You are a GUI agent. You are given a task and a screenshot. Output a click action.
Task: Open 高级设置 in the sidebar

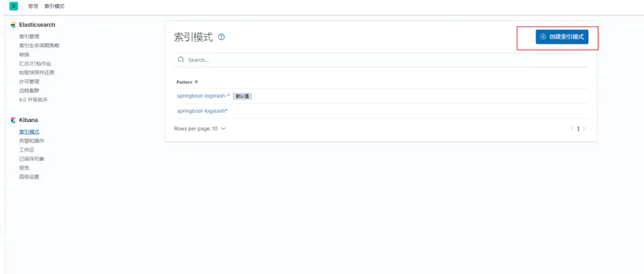(29, 177)
